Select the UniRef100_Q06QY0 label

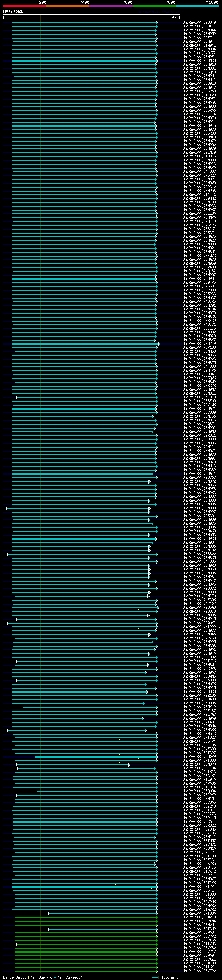coord(199,72)
